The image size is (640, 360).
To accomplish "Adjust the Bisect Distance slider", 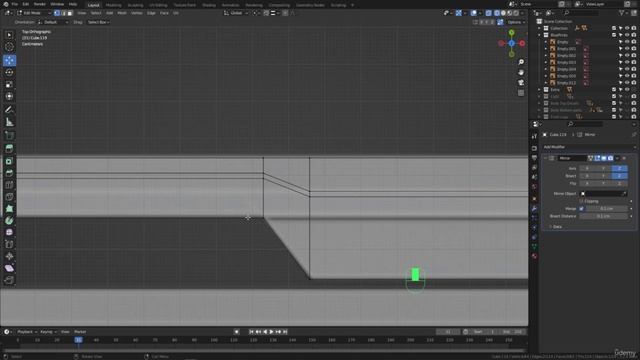I will [x=603, y=216].
